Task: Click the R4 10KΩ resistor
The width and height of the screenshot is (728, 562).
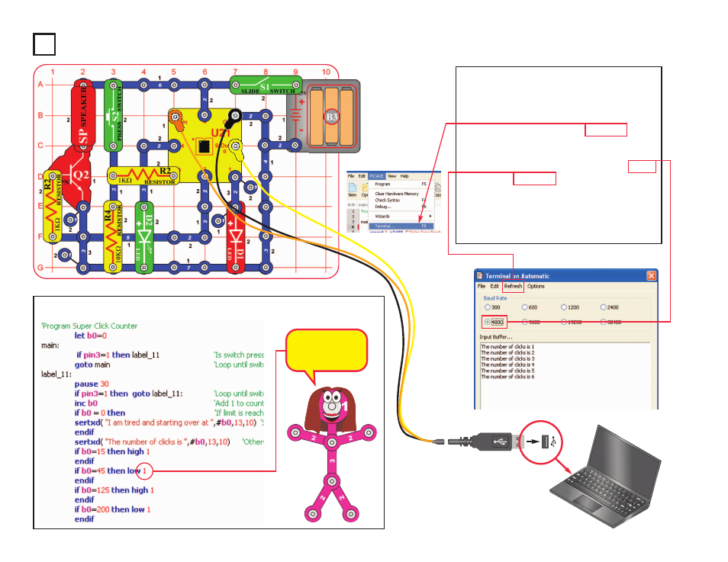Action: [113, 237]
